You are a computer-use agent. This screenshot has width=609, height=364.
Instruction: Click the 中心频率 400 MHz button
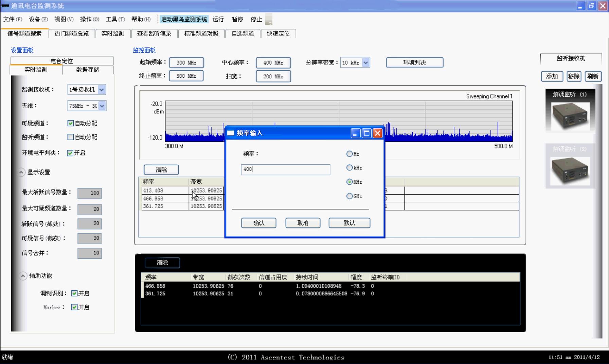pyautogui.click(x=273, y=62)
